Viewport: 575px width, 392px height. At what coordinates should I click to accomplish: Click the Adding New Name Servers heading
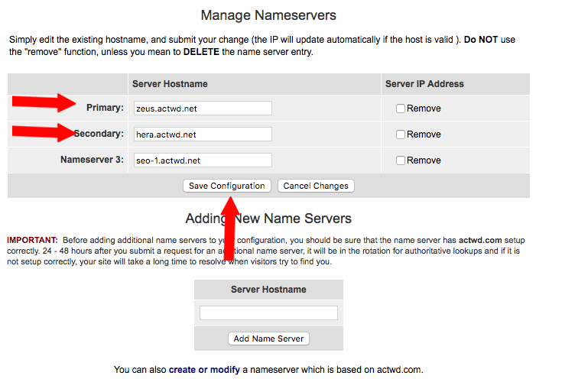(268, 219)
